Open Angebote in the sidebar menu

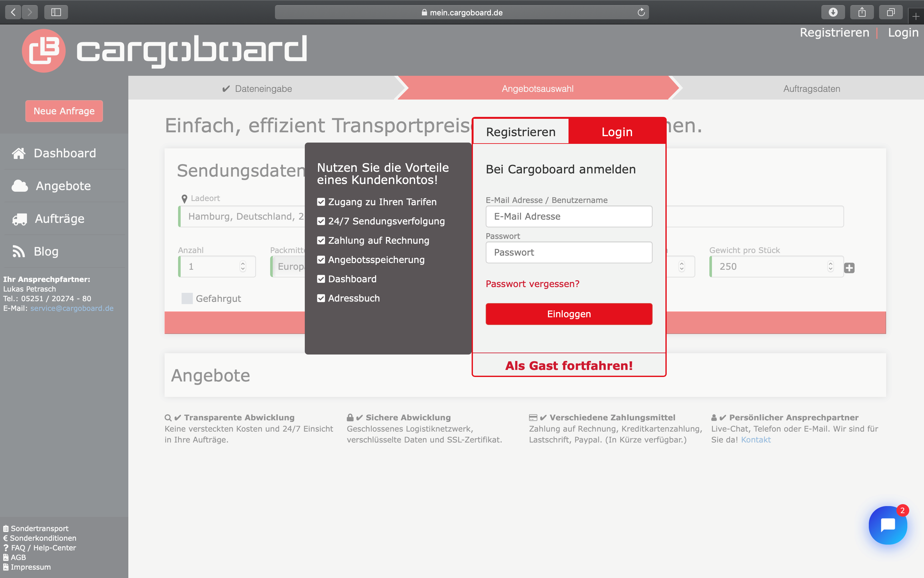coord(64,186)
